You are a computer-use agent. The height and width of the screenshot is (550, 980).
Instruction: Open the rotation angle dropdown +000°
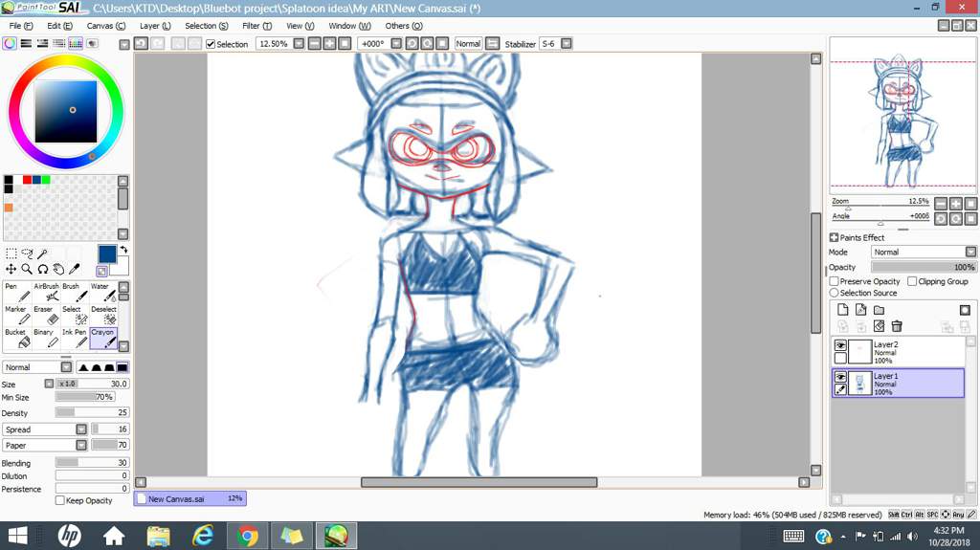coord(396,43)
